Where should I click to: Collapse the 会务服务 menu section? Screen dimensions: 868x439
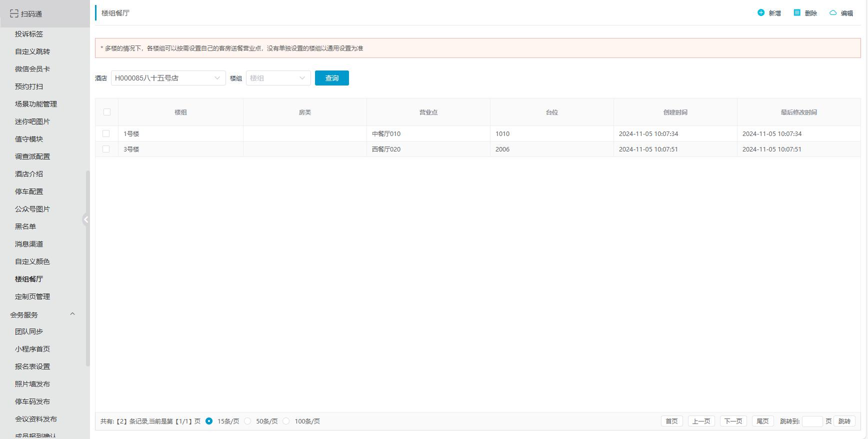click(x=72, y=314)
